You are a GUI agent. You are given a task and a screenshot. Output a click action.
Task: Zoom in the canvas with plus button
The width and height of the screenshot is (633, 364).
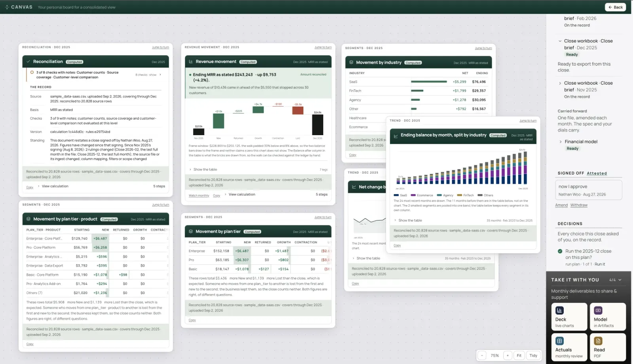[508, 355]
